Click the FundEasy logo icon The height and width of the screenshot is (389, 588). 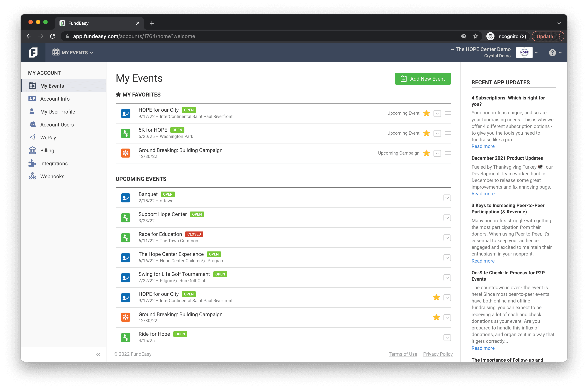click(33, 53)
